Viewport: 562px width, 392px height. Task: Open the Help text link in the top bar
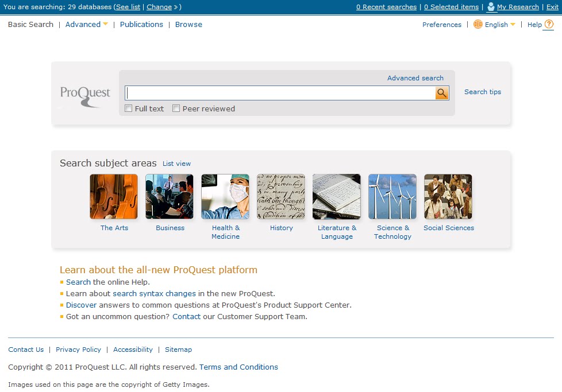[534, 24]
